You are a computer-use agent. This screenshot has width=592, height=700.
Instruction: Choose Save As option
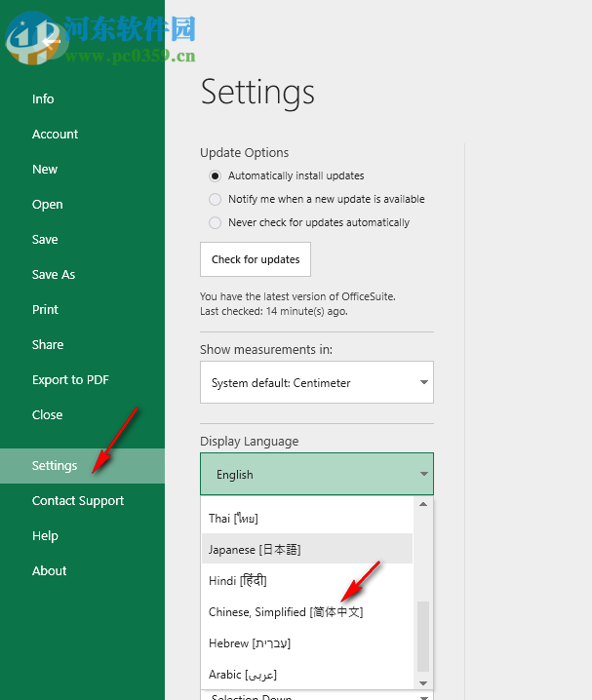tap(54, 274)
